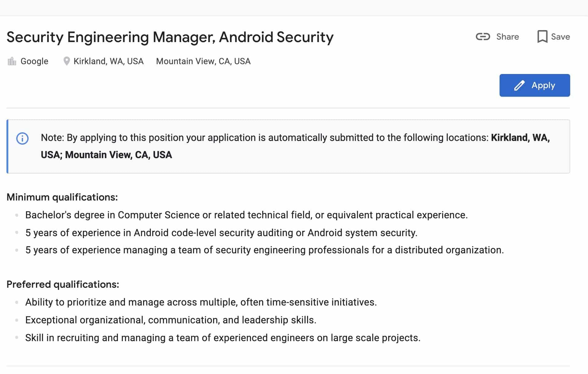Click the Mountain View, CA, USA location
The height and width of the screenshot is (374, 588).
203,61
